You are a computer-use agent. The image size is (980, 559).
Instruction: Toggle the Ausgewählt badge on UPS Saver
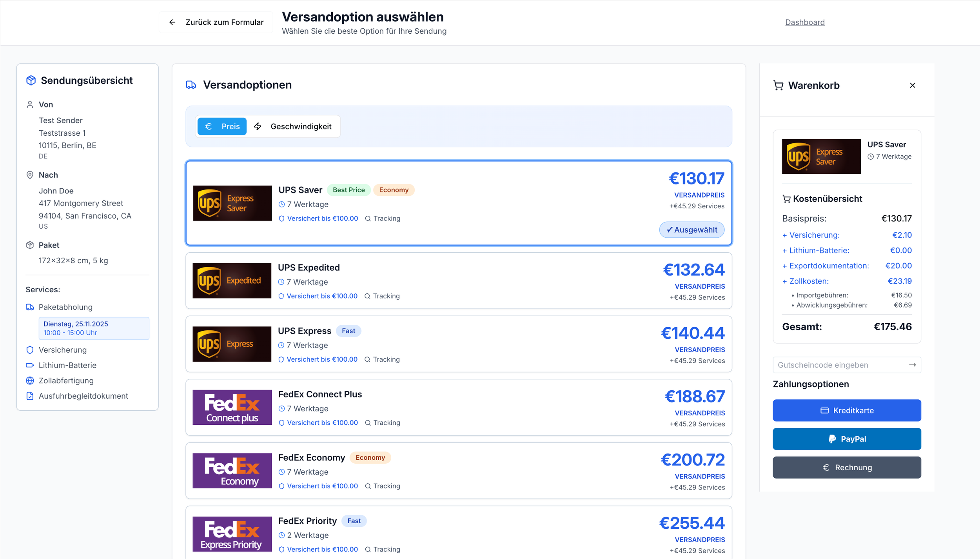691,230
